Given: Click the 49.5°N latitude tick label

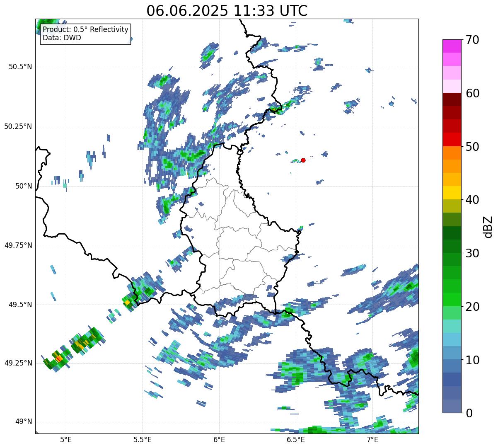Looking at the screenshot, I should pos(20,305).
